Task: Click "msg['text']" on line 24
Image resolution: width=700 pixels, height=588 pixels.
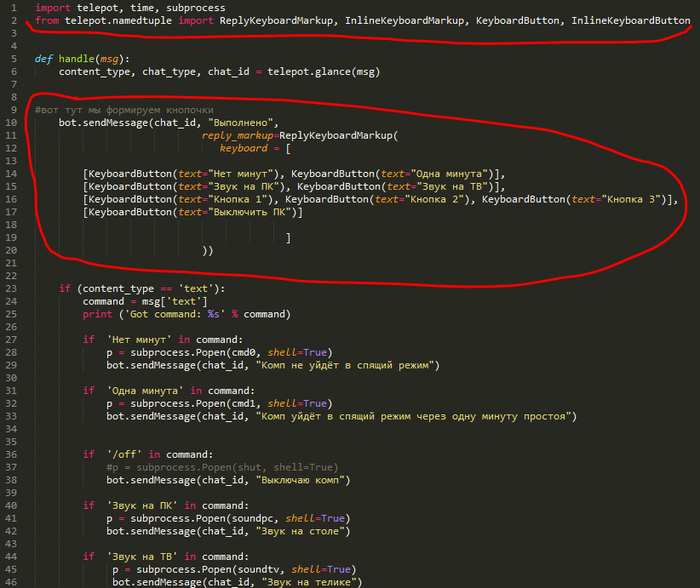Action: pyautogui.click(x=175, y=301)
